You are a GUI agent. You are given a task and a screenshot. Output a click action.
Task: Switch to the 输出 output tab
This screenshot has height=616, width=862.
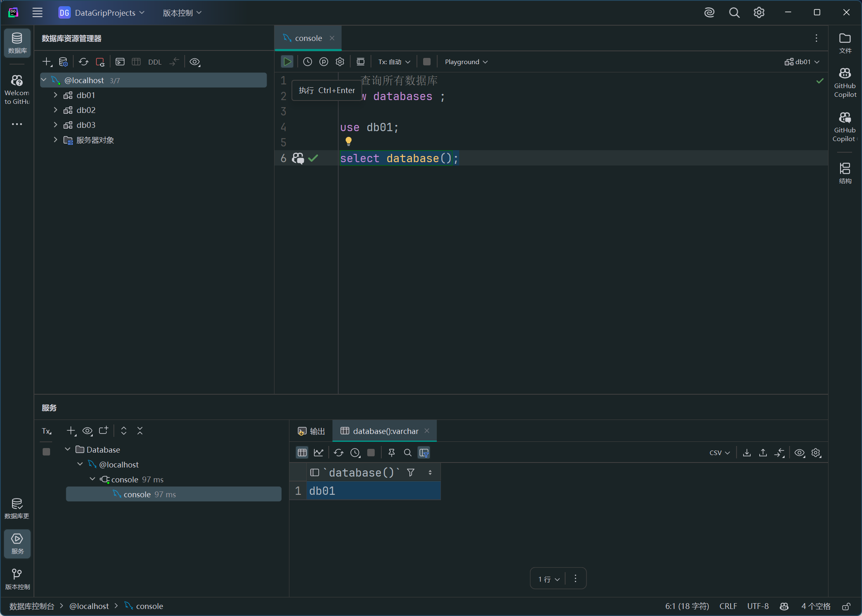(312, 431)
